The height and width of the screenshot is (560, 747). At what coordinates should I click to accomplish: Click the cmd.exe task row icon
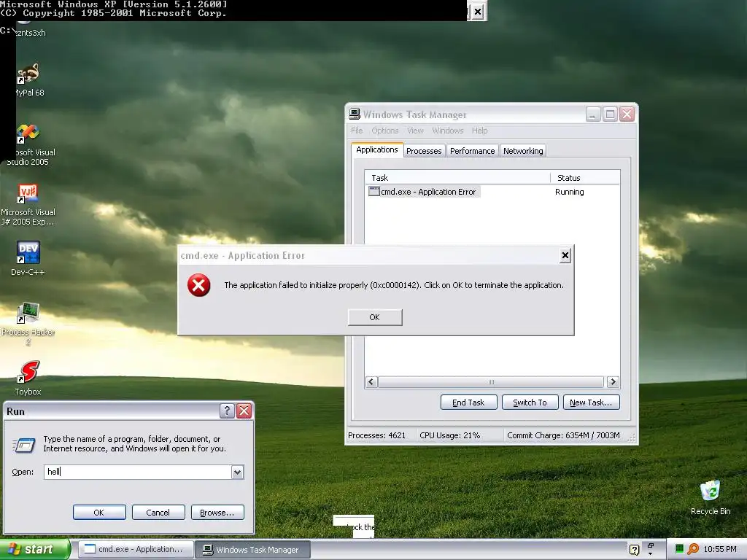coord(374,192)
